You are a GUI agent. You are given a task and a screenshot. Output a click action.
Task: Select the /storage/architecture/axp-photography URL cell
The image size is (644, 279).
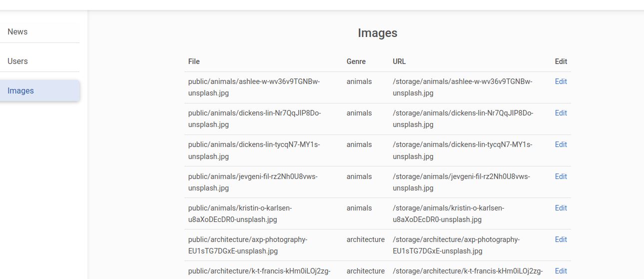(456, 245)
